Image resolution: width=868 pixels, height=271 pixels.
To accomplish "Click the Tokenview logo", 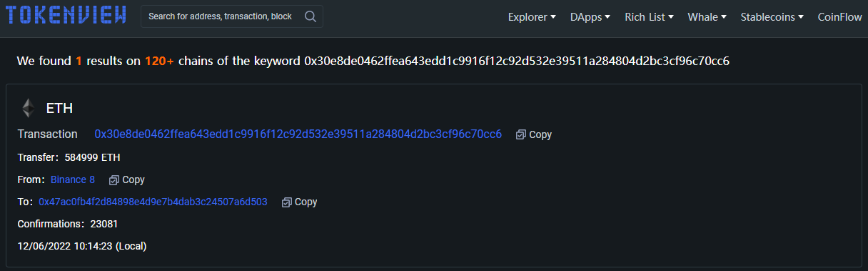I will click(x=66, y=16).
